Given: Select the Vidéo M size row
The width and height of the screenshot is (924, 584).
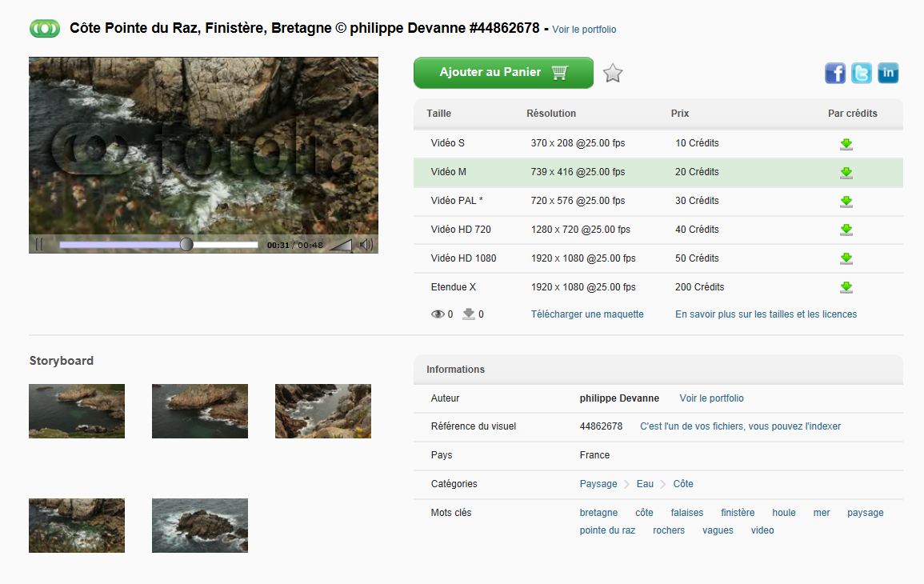Looking at the screenshot, I should [449, 172].
